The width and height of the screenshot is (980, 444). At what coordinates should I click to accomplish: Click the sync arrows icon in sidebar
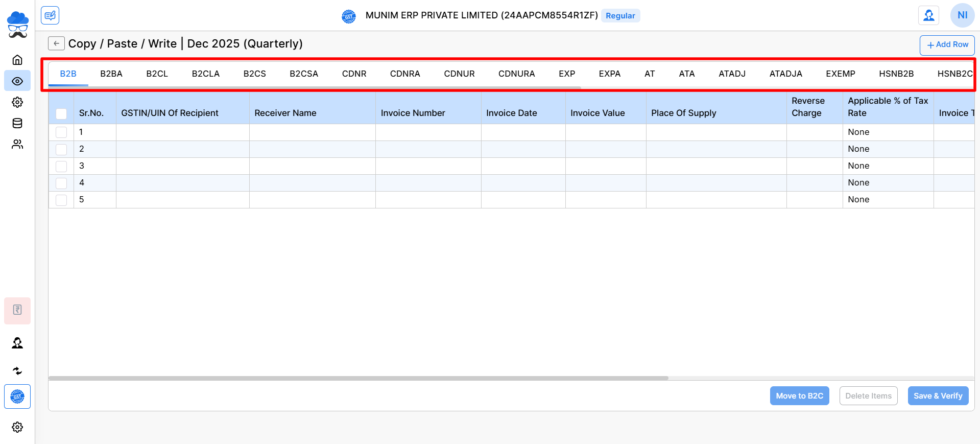point(17,371)
